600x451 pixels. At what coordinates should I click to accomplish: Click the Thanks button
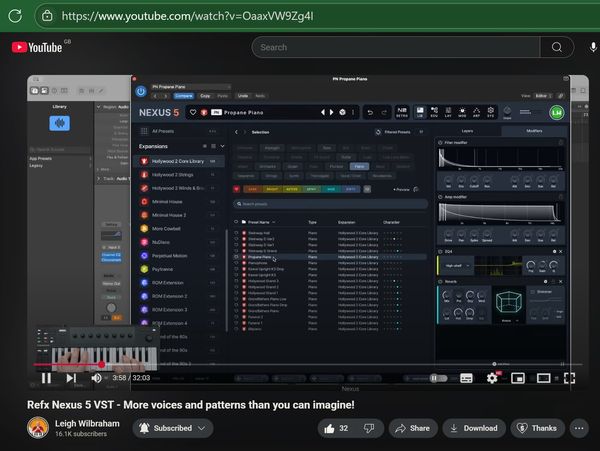point(537,428)
